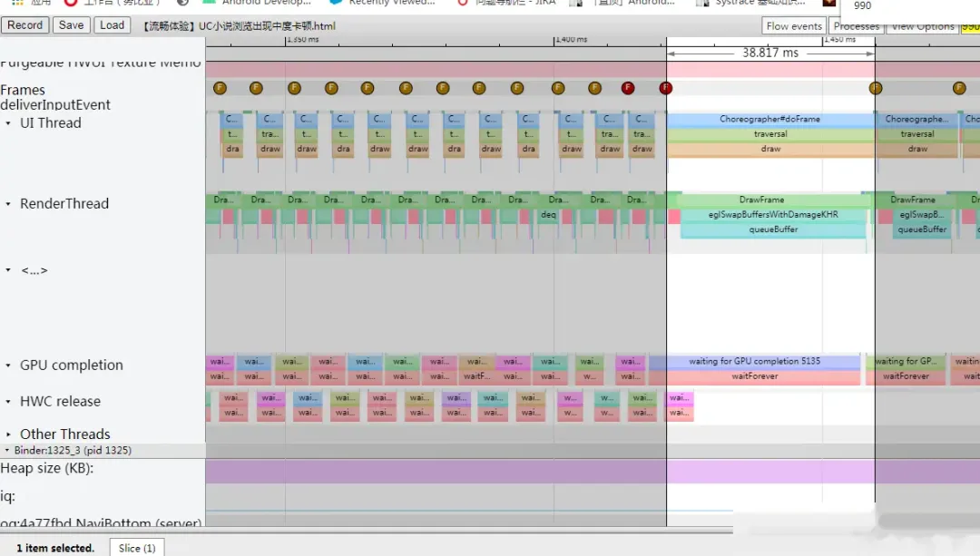Viewport: 980px width, 556px height.
Task: Click the html file name in the title bar
Action: click(x=240, y=25)
